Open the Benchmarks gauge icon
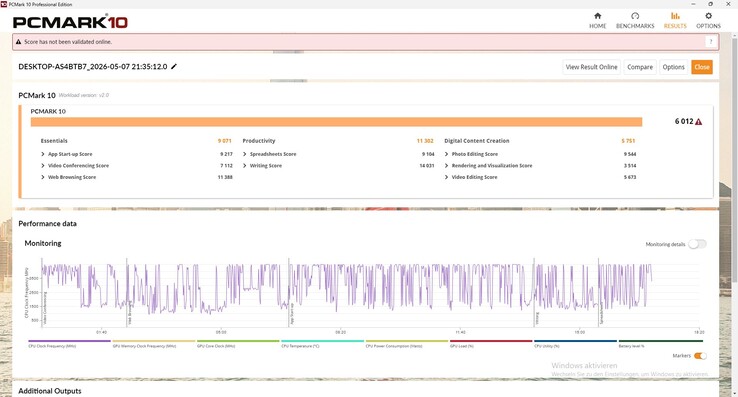 tap(635, 16)
